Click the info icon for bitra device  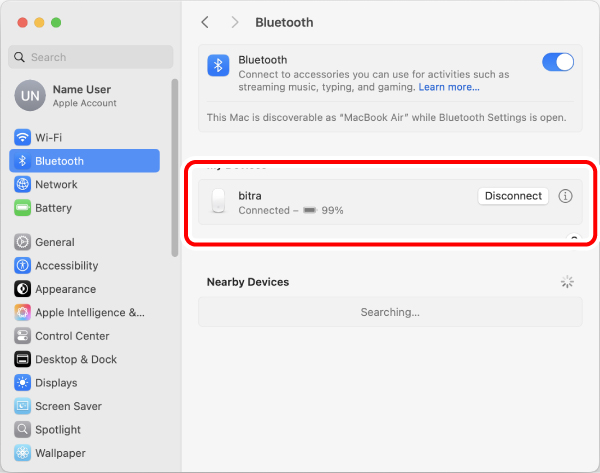pos(565,196)
